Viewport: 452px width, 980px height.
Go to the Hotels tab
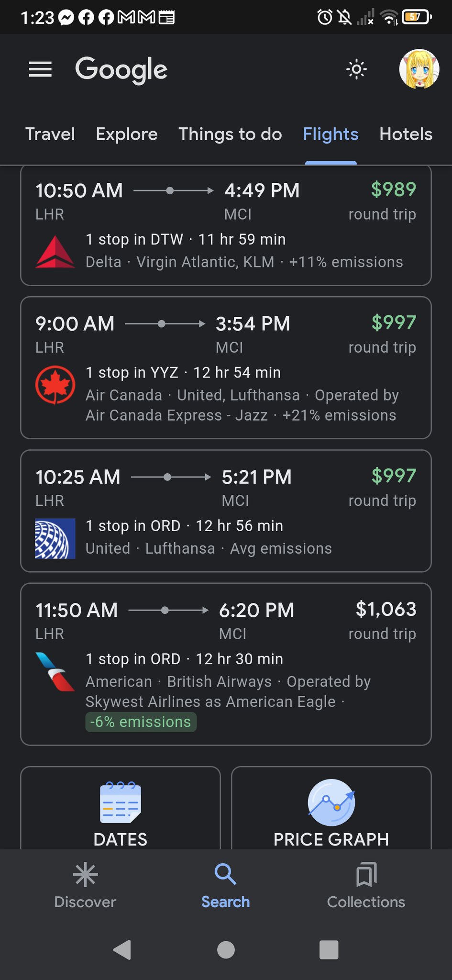pos(406,134)
